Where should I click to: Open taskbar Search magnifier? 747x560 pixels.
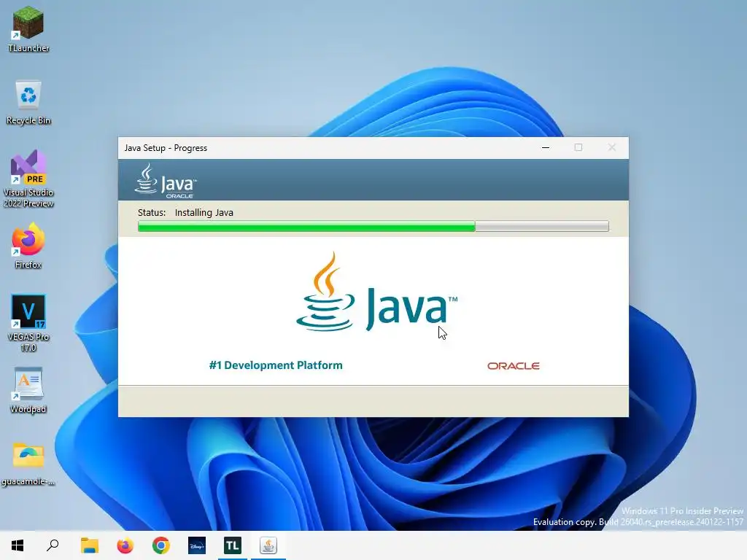pos(53,545)
